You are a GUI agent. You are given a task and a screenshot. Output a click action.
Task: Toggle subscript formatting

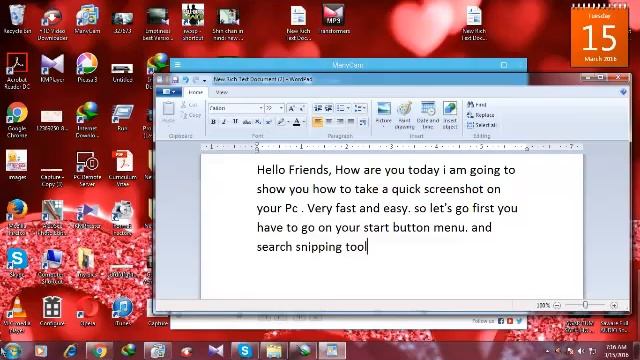(x=258, y=122)
